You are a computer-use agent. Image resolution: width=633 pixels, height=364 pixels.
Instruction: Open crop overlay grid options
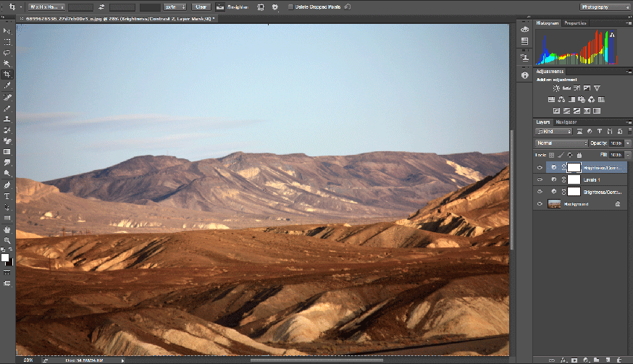[260, 7]
